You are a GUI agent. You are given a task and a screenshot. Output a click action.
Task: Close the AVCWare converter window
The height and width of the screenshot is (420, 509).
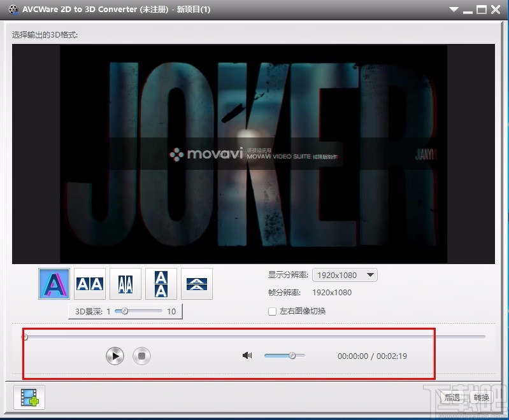[x=496, y=10]
